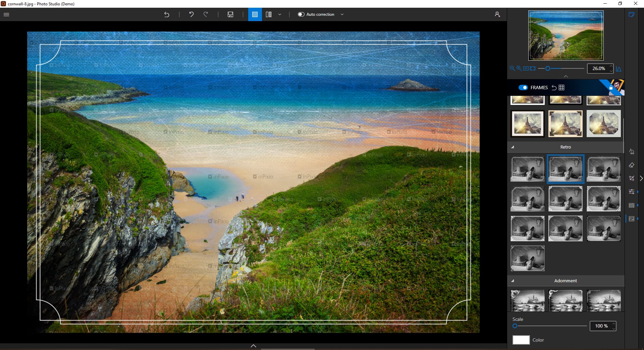Decrease zoom with the down stepper
Image resolution: width=644 pixels, height=350 pixels.
(611, 71)
